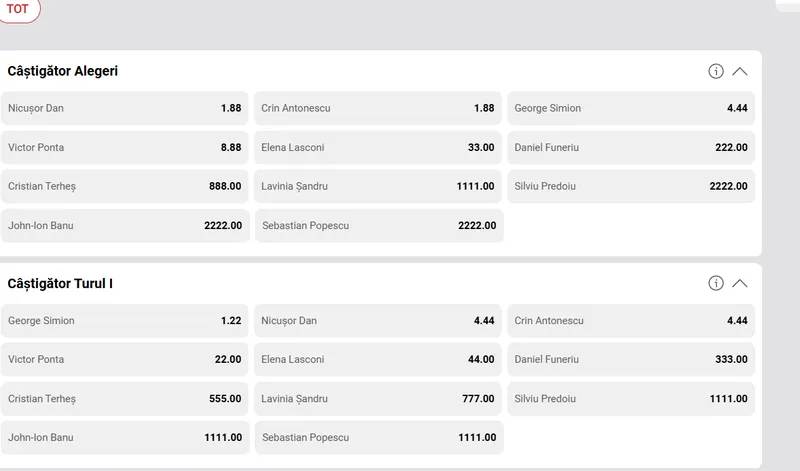Pick Victor Ponta at 22.00 first round
Image resolution: width=800 pixels, height=471 pixels.
click(125, 359)
